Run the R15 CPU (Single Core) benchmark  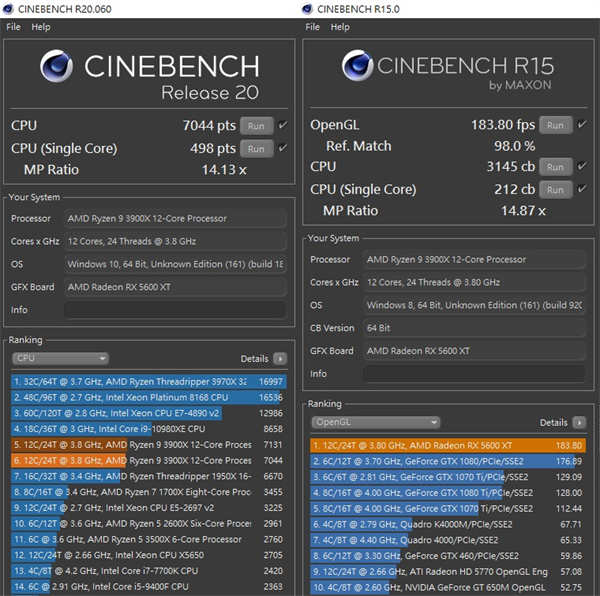(x=556, y=189)
